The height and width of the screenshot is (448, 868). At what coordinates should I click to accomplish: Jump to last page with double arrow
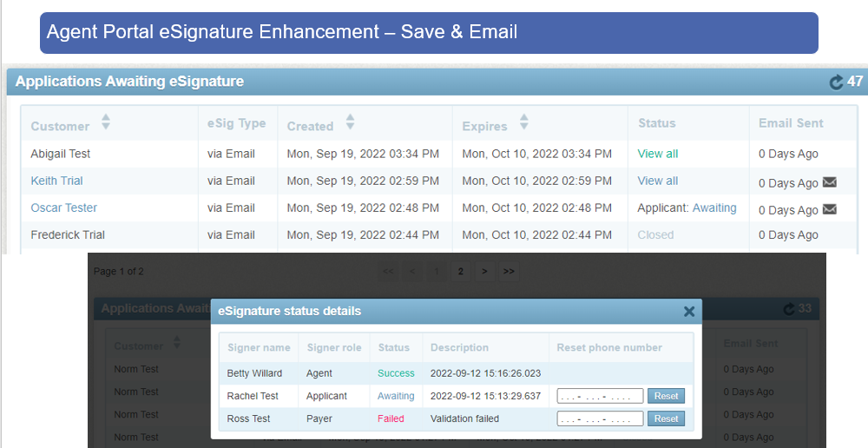pyautogui.click(x=509, y=272)
